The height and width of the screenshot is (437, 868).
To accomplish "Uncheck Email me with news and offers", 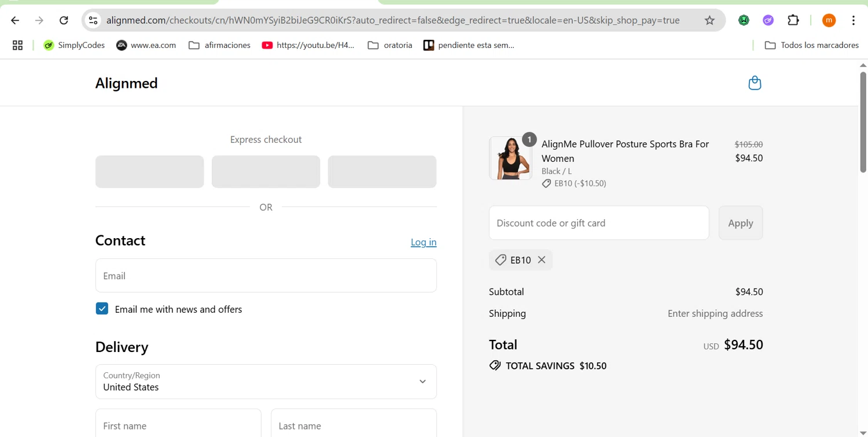I will pos(102,309).
